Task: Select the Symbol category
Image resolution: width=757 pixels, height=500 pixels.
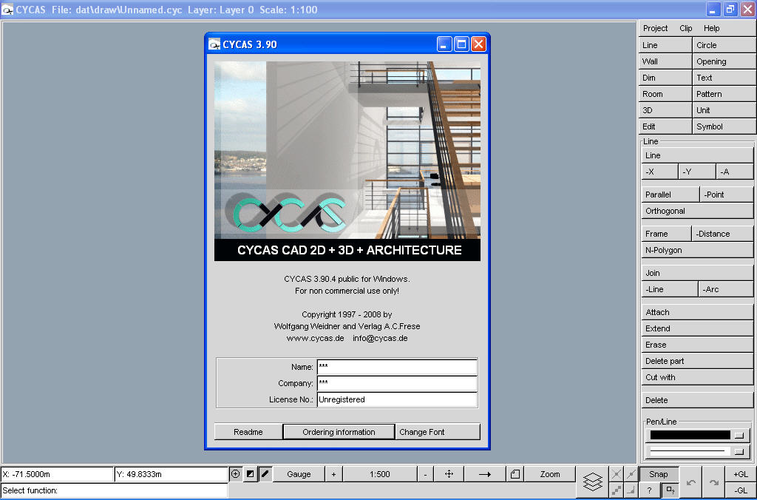Action: pos(724,126)
